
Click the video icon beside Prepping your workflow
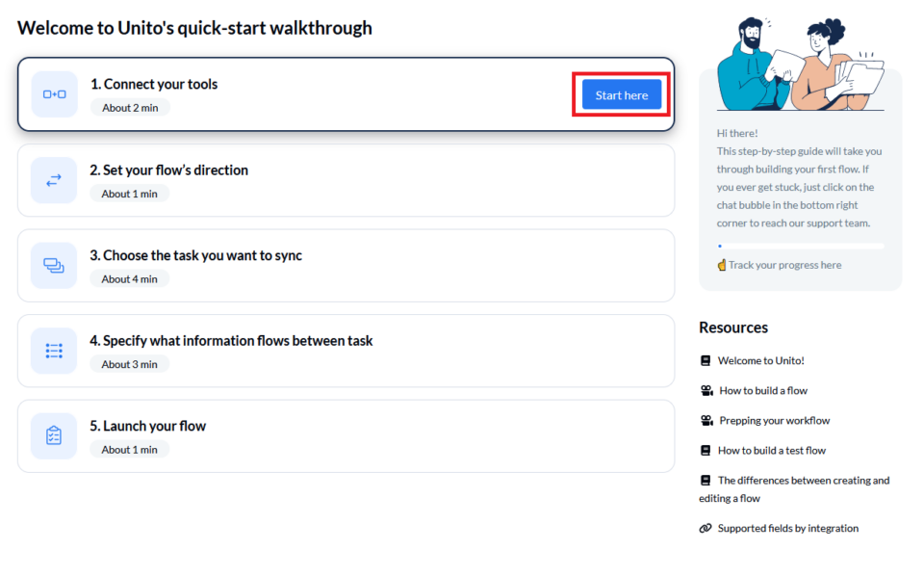coord(706,421)
